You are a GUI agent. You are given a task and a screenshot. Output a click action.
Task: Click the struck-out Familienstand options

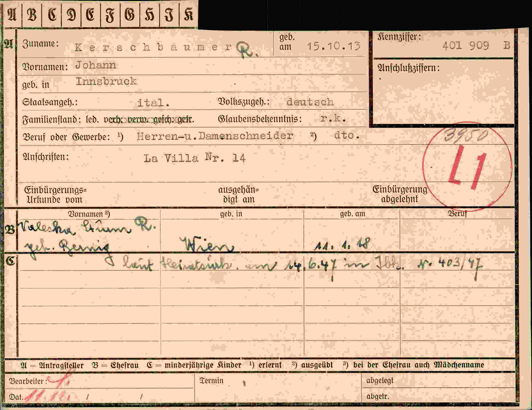(x=149, y=120)
